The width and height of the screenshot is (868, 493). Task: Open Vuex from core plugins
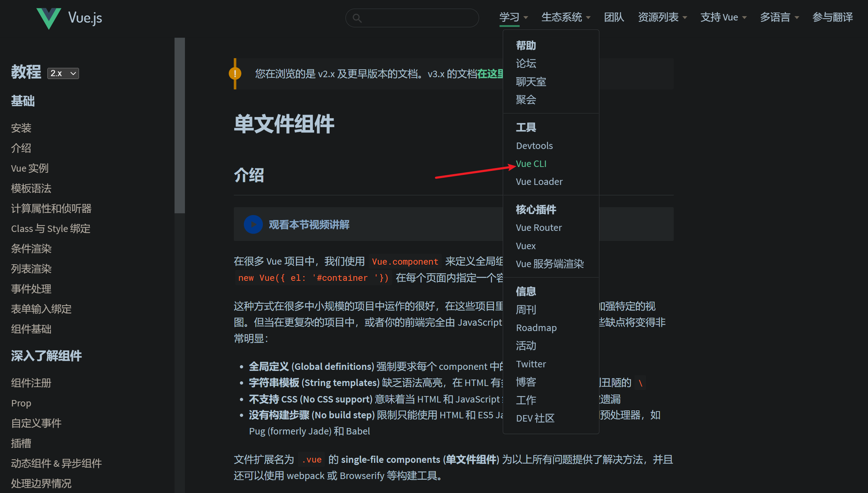[x=526, y=246]
